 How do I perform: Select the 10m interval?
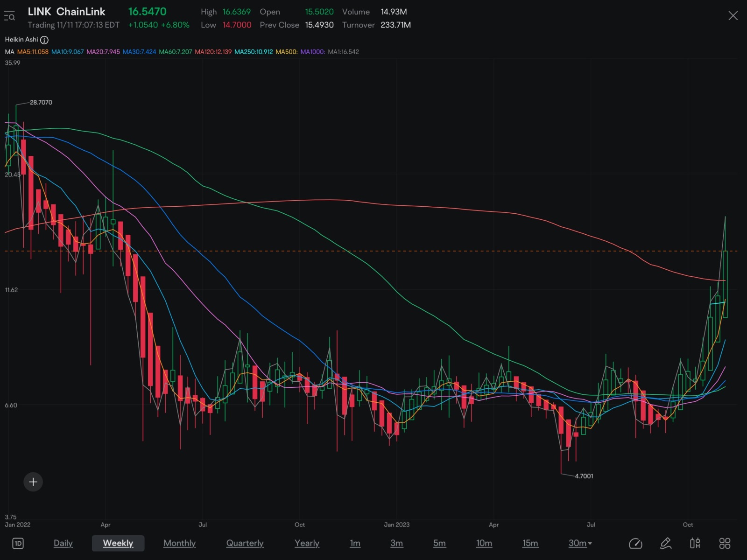tap(484, 543)
